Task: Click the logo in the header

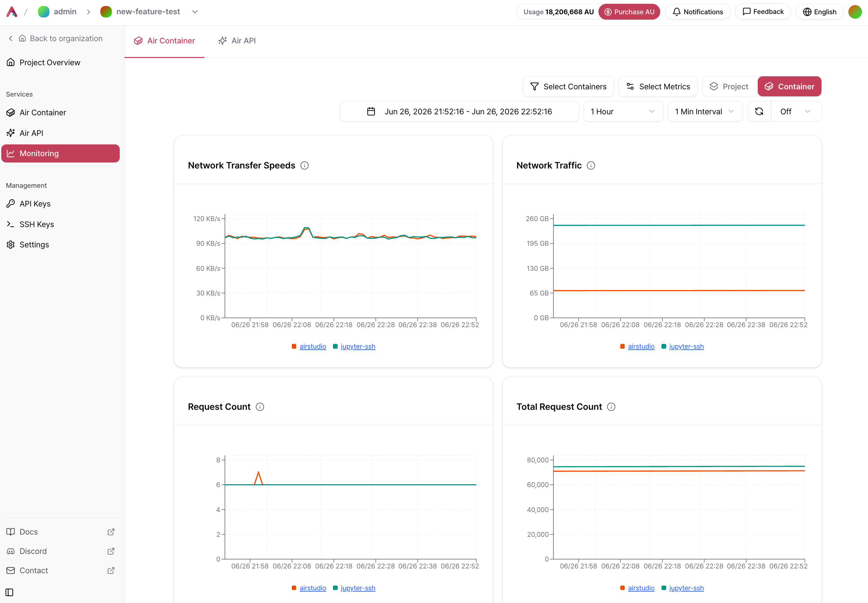Action: tap(12, 12)
